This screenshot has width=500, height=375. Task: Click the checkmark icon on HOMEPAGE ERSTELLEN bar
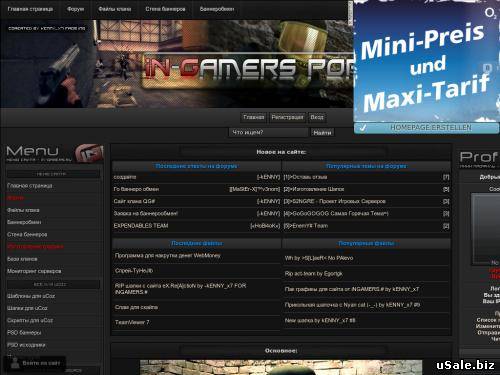pos(363,128)
